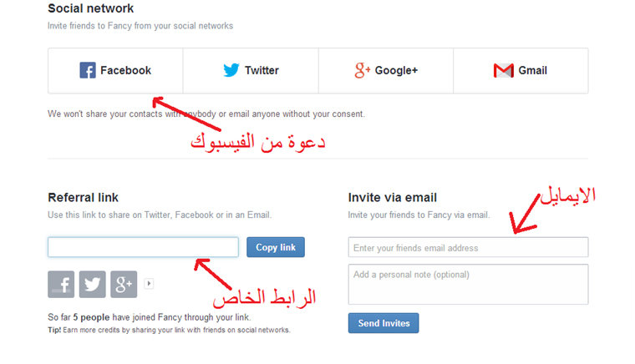This screenshot has width=635, height=364.
Task: Click the friends email address field
Action: 468,247
